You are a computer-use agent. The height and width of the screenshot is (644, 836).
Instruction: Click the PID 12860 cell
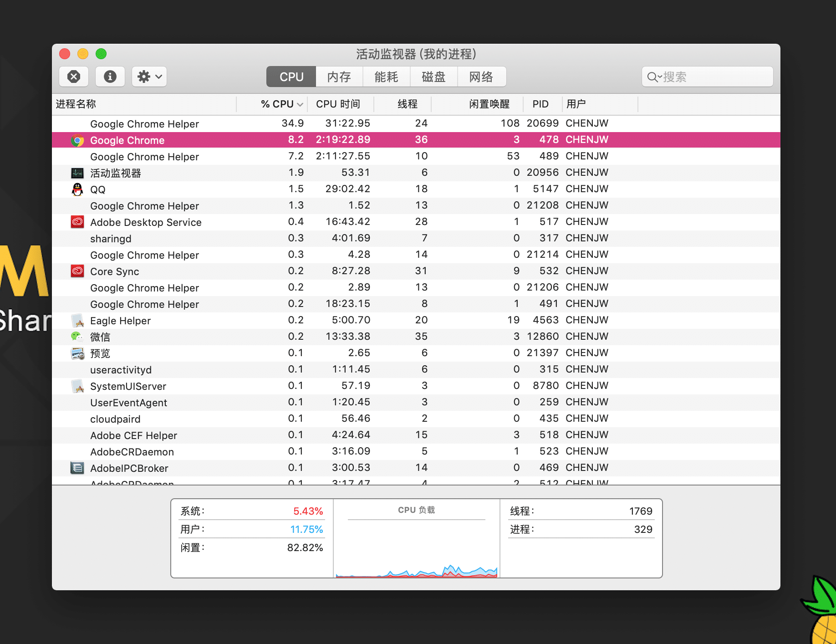pos(543,336)
